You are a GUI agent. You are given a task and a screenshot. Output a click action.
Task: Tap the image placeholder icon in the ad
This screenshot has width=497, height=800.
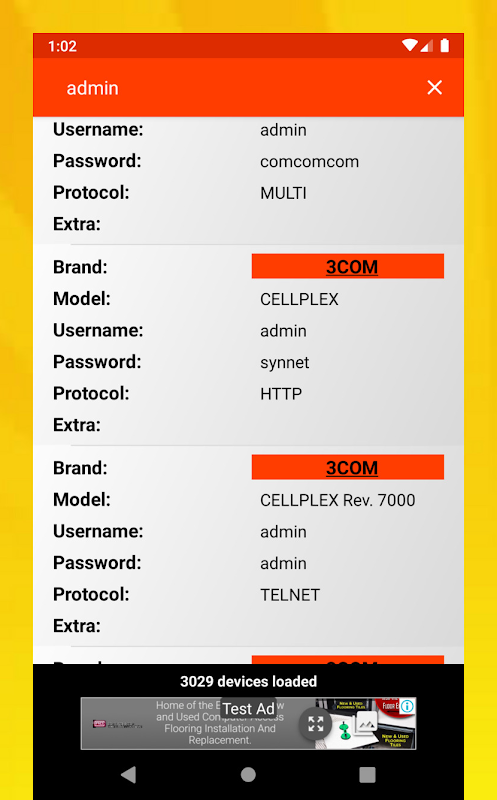[x=366, y=722]
